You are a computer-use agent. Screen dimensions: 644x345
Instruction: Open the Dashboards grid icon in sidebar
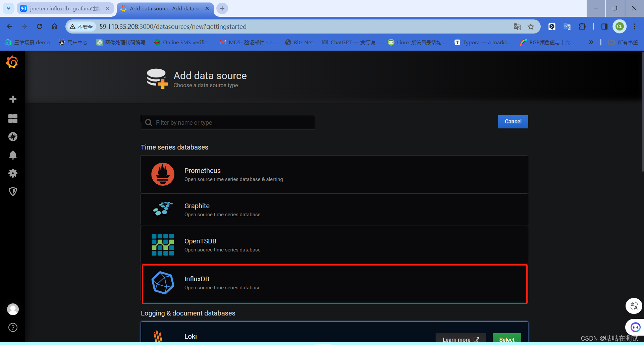(x=13, y=118)
